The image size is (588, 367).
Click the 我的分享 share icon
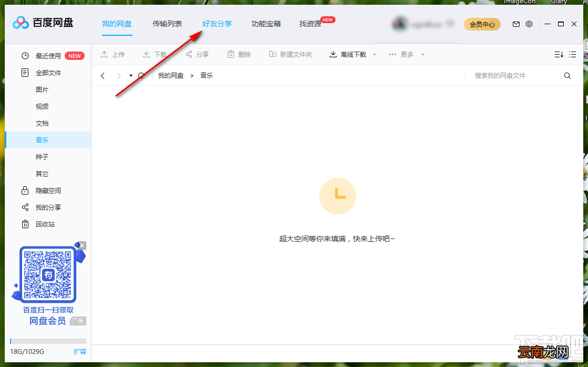[25, 207]
